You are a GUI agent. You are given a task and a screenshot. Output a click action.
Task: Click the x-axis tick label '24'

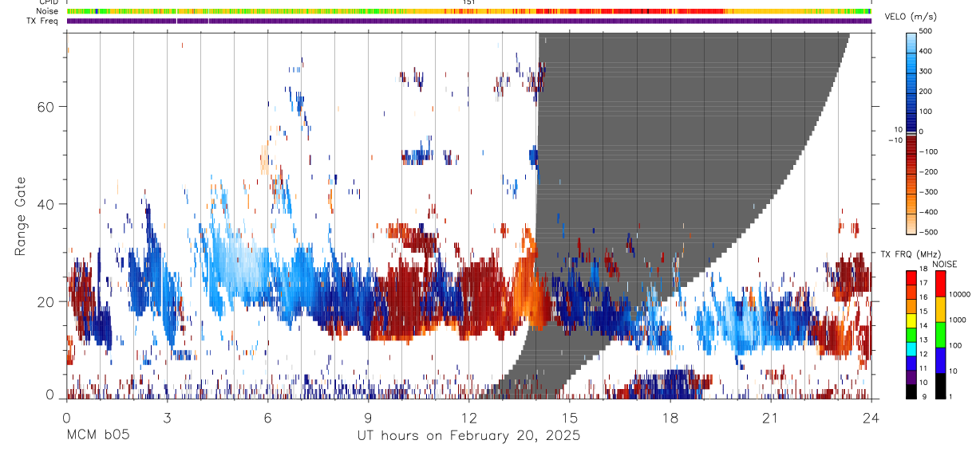tap(871, 418)
